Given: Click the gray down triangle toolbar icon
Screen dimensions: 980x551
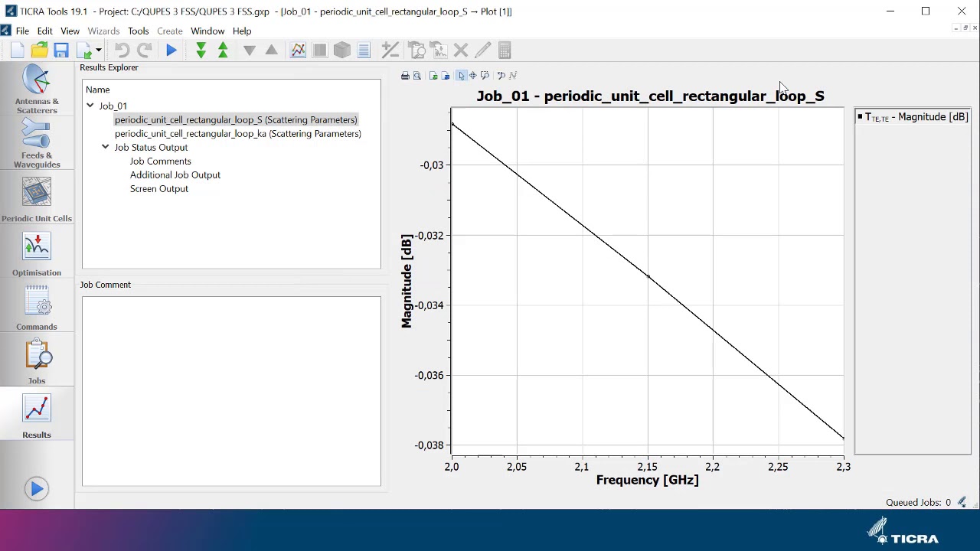Looking at the screenshot, I should (249, 51).
